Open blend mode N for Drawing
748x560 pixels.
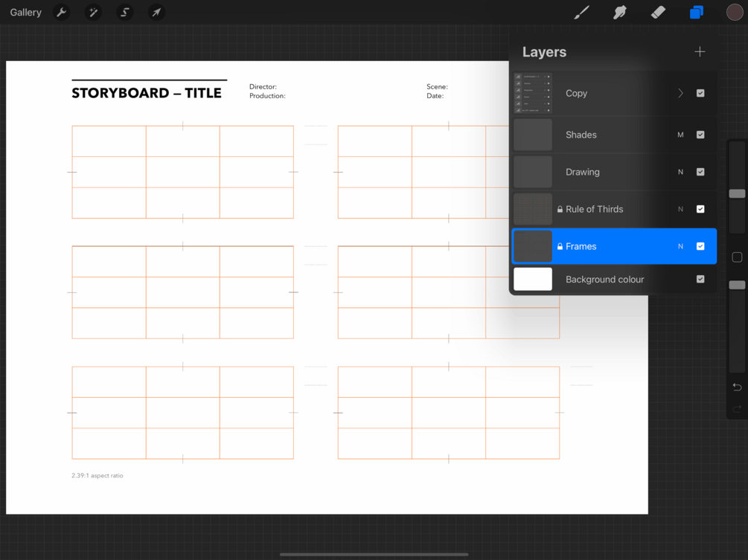681,172
